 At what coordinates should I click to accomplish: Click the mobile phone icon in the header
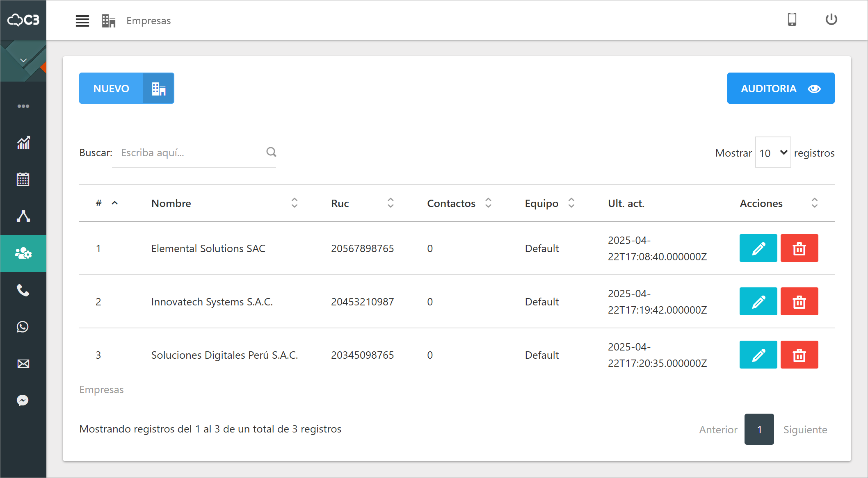click(792, 20)
